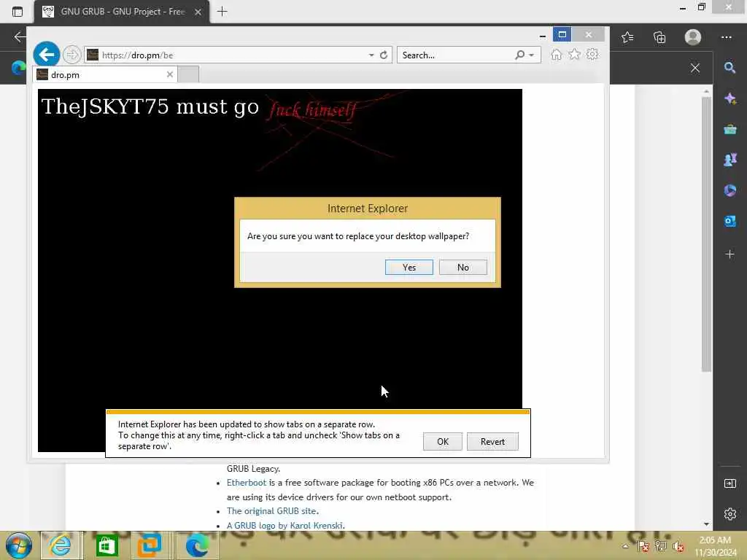Open the volume tray icon
This screenshot has width=747, height=560.
click(x=678, y=546)
